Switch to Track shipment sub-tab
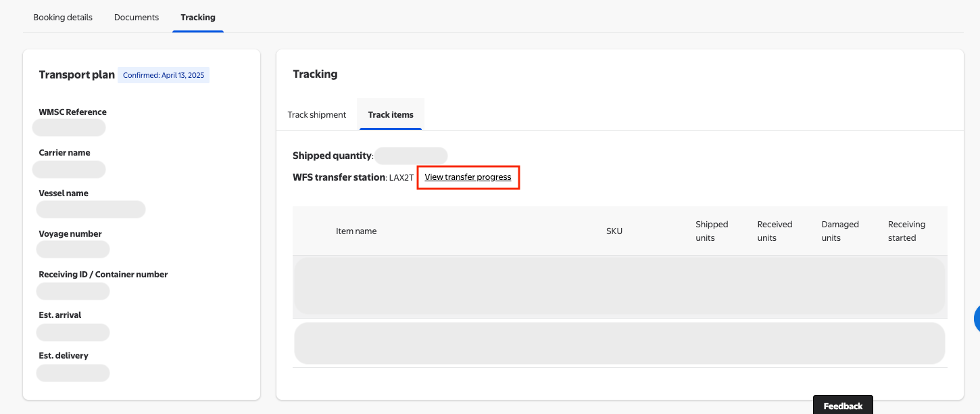Screen dimensions: 980x414 (x=317, y=114)
